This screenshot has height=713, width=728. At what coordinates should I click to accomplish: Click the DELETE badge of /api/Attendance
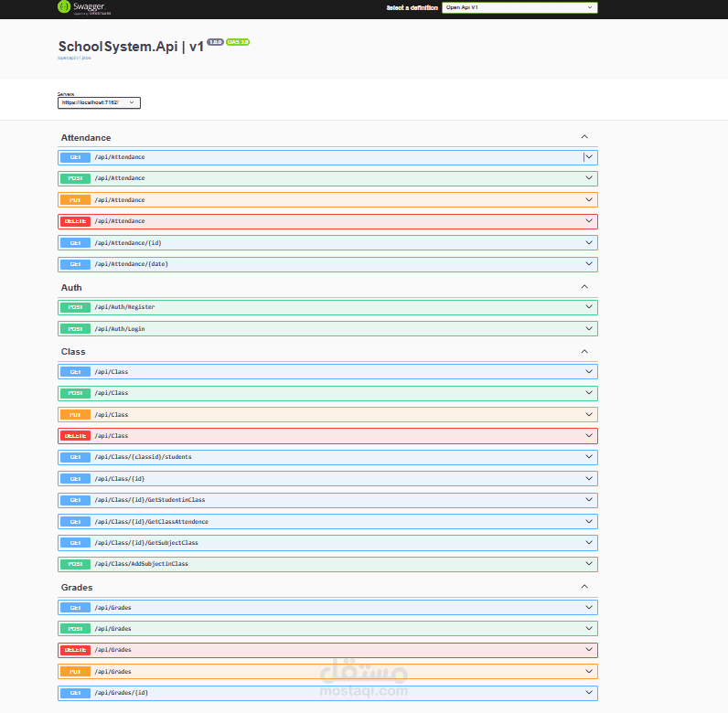click(x=75, y=221)
